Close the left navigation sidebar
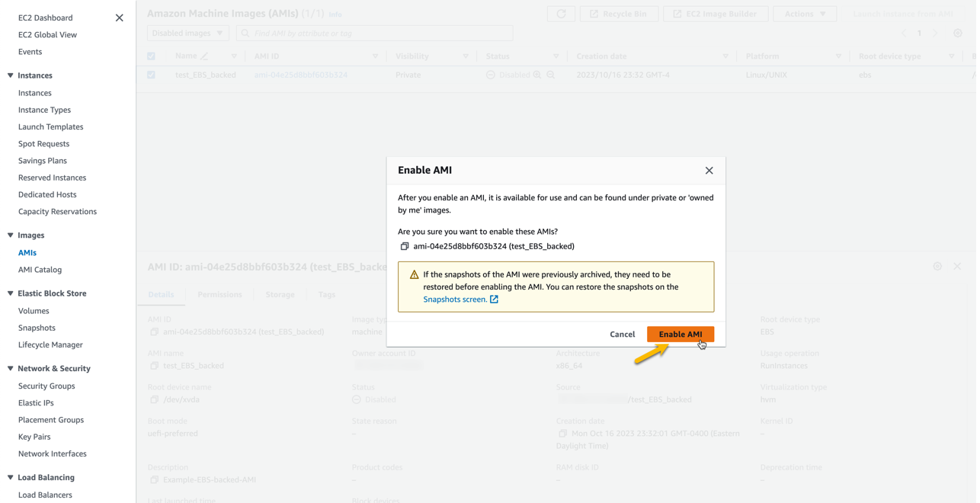The height and width of the screenshot is (503, 980). click(x=119, y=17)
